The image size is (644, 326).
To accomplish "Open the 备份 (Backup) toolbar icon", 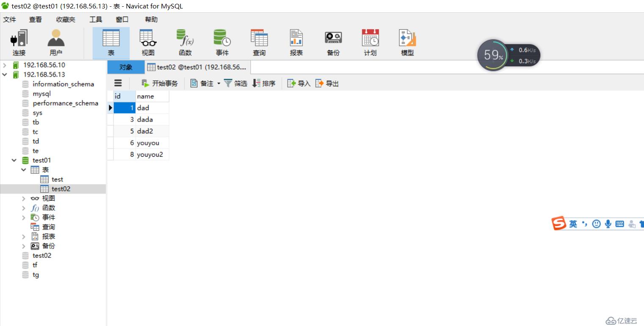I will point(333,43).
